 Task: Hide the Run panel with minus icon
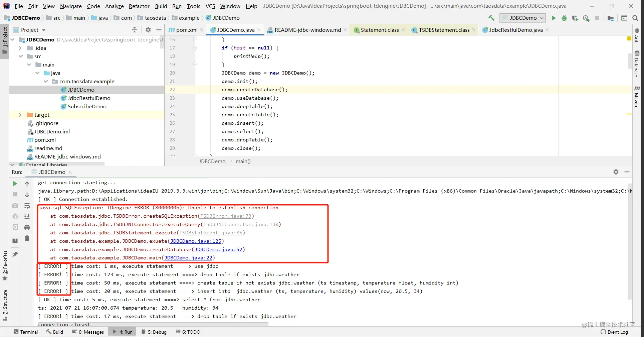[627, 172]
